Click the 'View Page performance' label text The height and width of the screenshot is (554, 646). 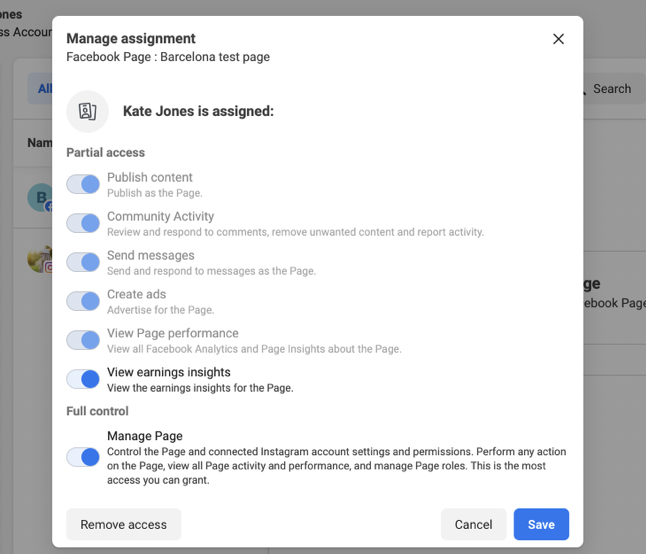tap(173, 333)
